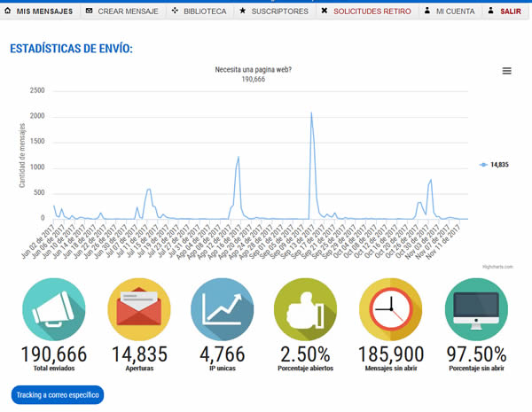Open the chart context hamburger menu
The width and height of the screenshot is (532, 412).
[506, 71]
